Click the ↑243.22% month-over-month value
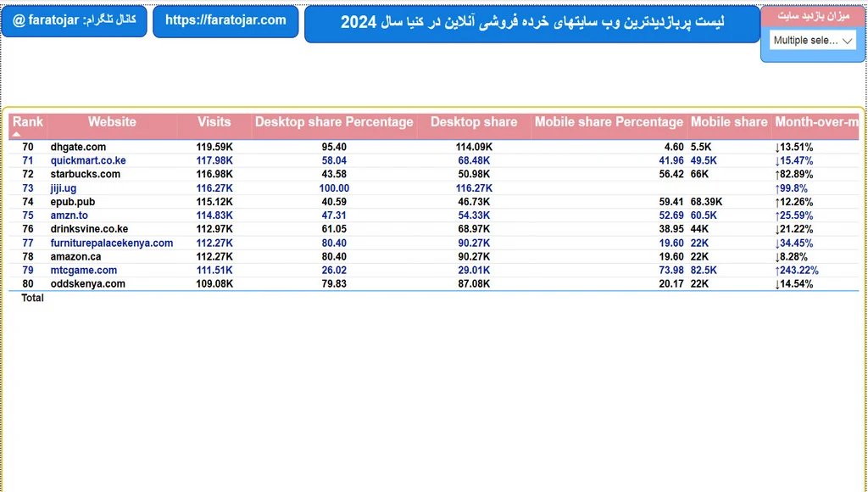Viewport: 868px width, 492px height. [x=797, y=271]
